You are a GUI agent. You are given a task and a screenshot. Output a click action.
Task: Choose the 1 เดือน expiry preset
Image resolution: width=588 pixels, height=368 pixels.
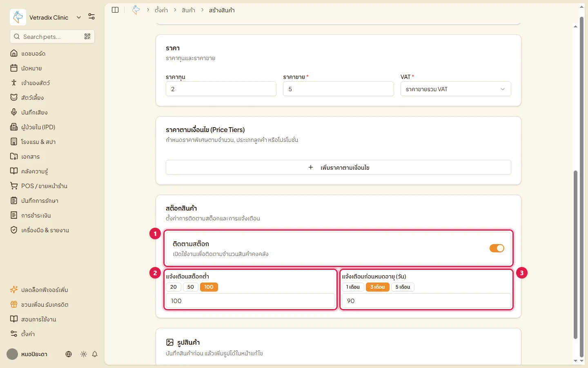pos(353,287)
